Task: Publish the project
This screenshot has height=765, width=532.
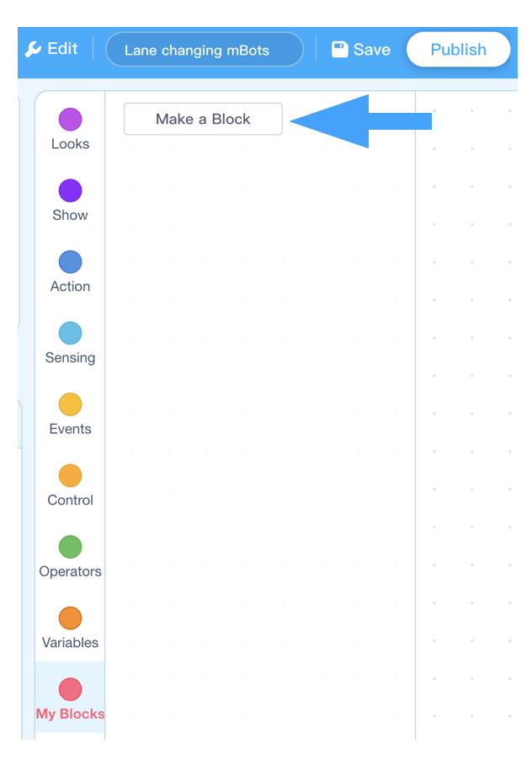Action: coord(459,49)
